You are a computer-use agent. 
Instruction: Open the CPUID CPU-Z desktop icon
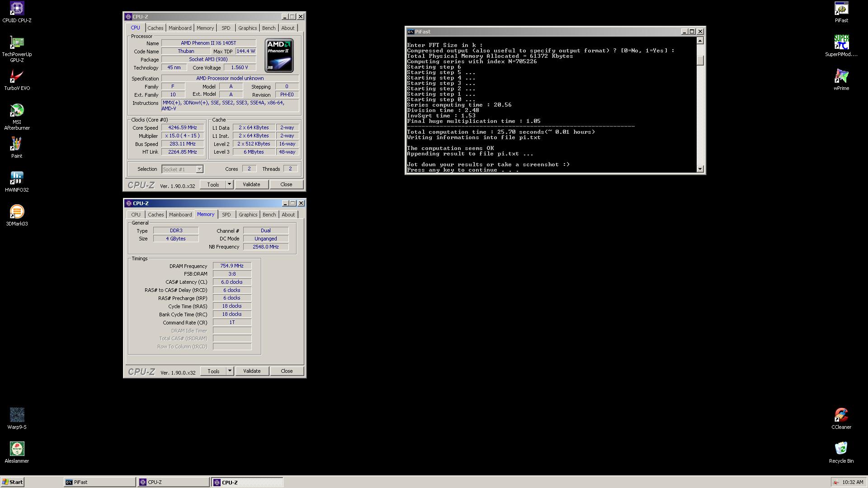point(17,12)
